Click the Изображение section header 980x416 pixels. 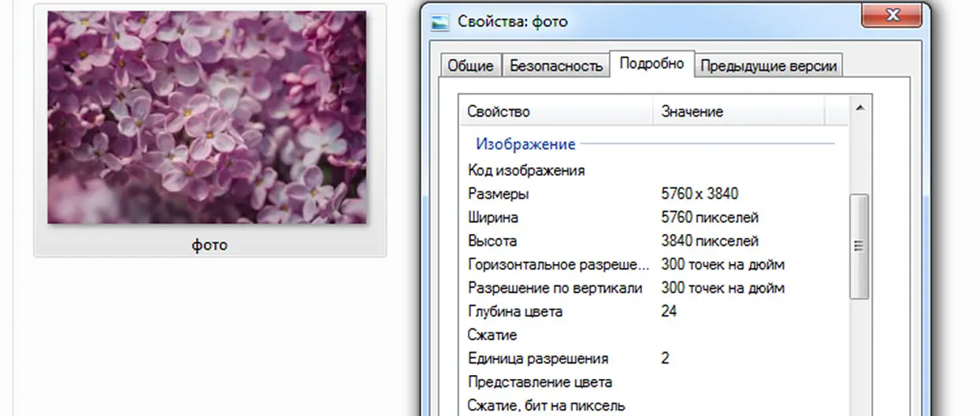[525, 144]
